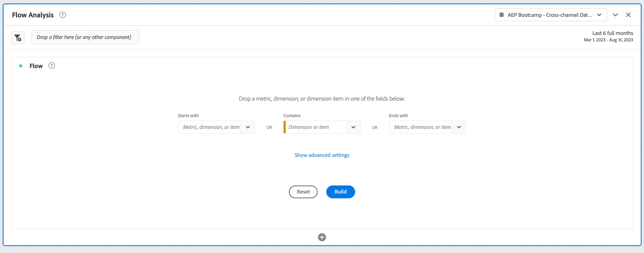Click the Flow Analysis panel title

pyautogui.click(x=33, y=15)
